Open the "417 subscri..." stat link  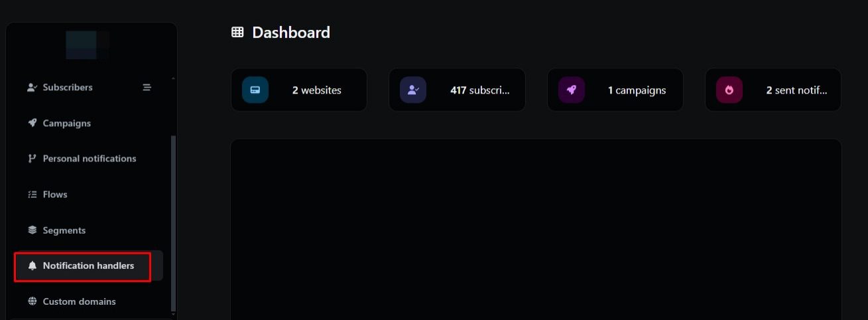[480, 90]
